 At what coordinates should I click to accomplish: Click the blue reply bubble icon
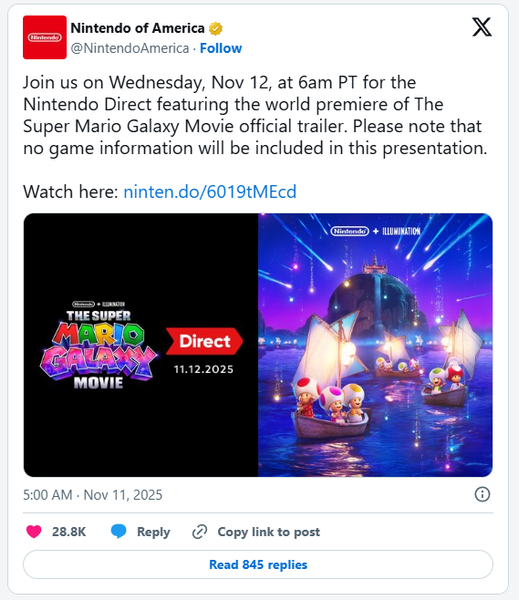pyautogui.click(x=119, y=532)
